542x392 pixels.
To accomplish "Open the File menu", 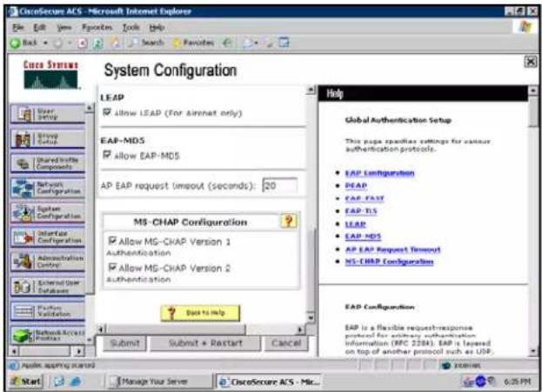I will tap(18, 27).
